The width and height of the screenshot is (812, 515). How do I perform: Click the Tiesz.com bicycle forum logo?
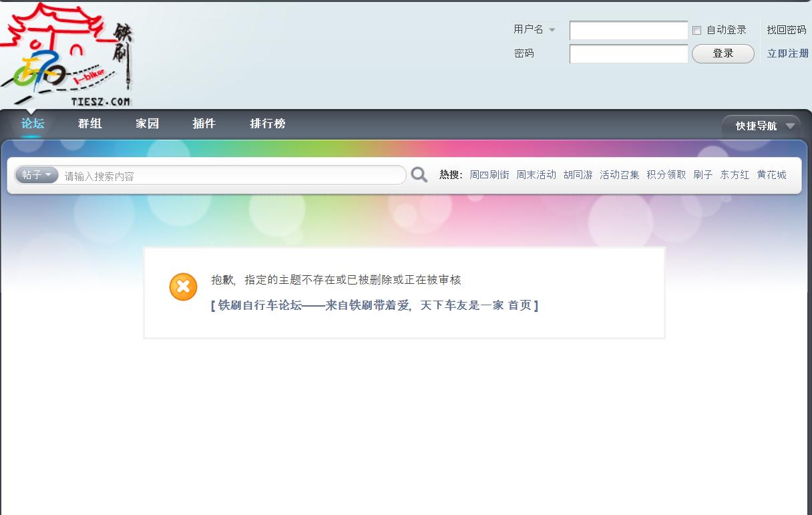67,53
